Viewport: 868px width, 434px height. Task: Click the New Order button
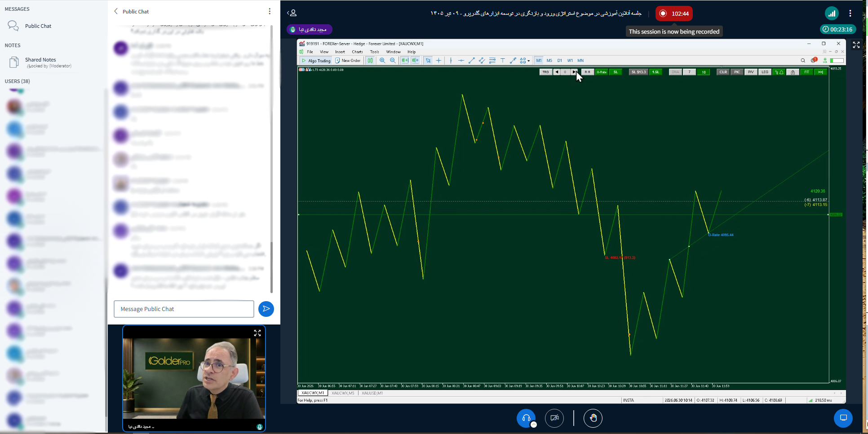pos(348,61)
